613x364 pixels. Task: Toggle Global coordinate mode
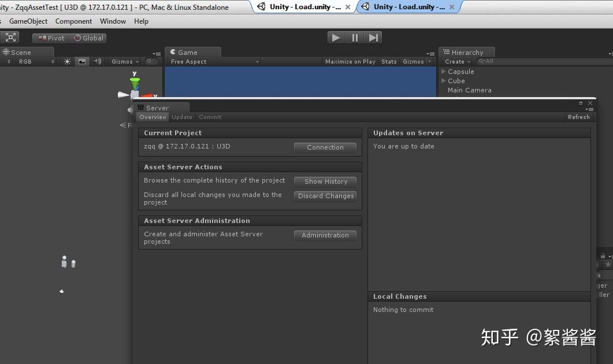pos(88,37)
